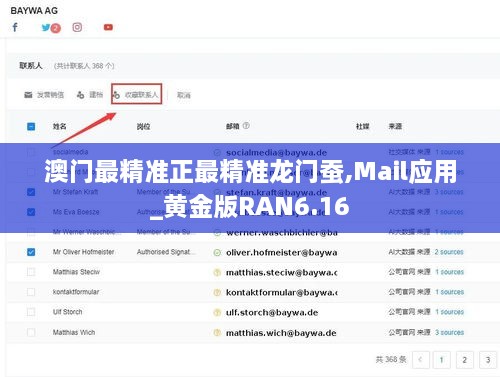This screenshot has width=500, height=377.
Task: Click the 收藏联系人 button
Action: tap(137, 94)
